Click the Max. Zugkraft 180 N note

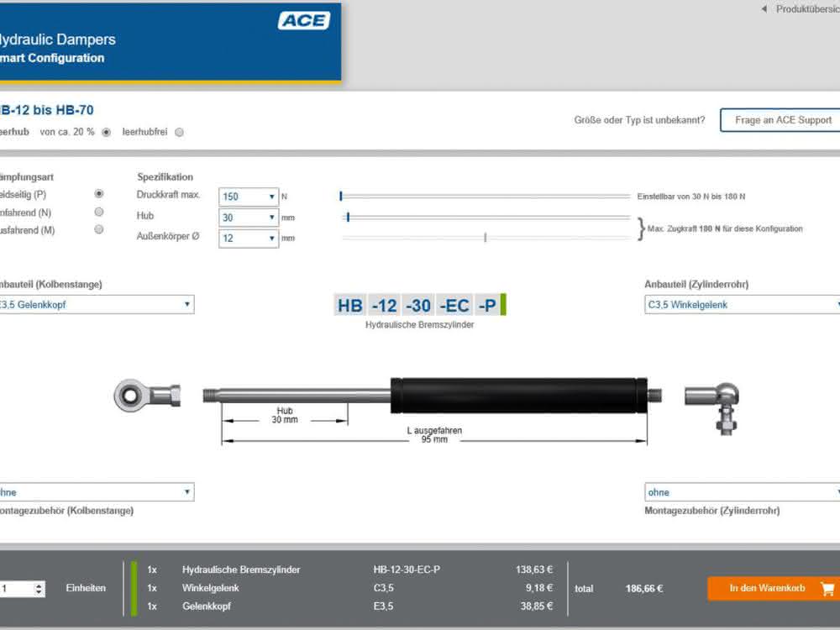(x=725, y=228)
